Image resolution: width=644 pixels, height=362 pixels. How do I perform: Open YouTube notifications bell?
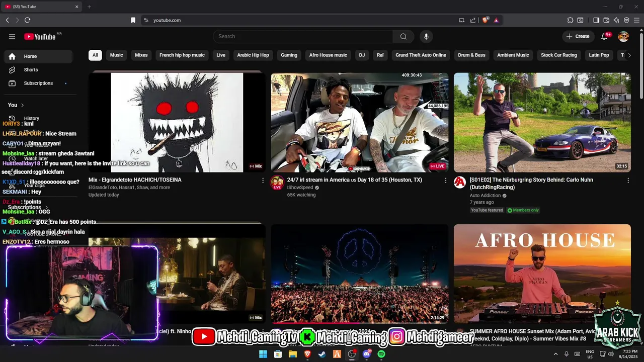(x=604, y=36)
